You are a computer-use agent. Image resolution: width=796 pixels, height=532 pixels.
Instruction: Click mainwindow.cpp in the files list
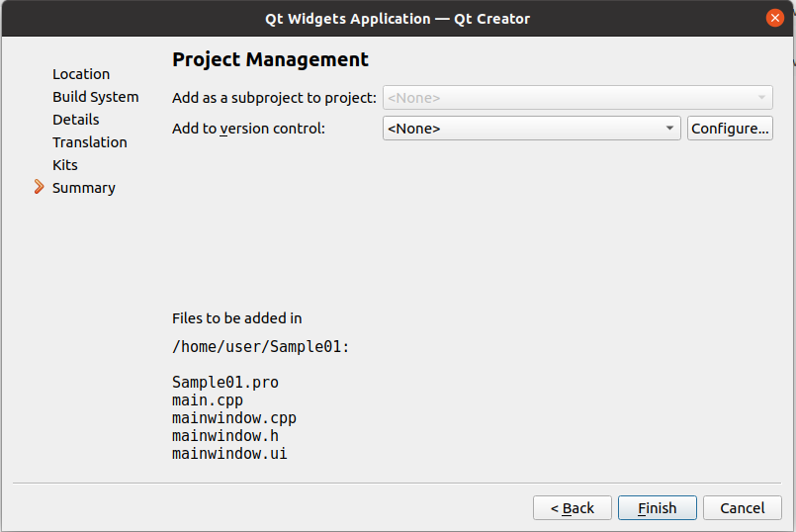click(234, 418)
